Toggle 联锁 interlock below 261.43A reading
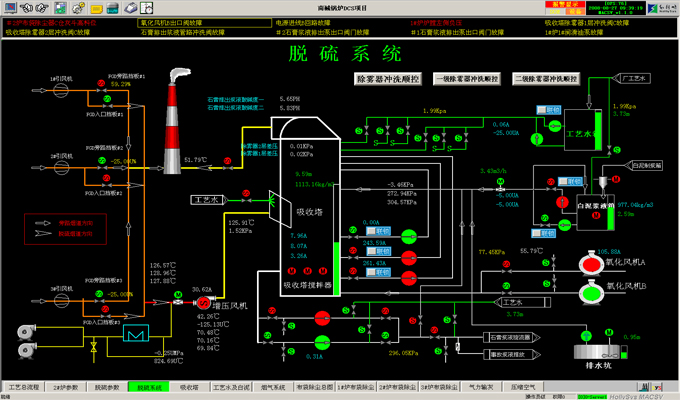Image resolution: width=680 pixels, height=400 pixels. (x=379, y=272)
